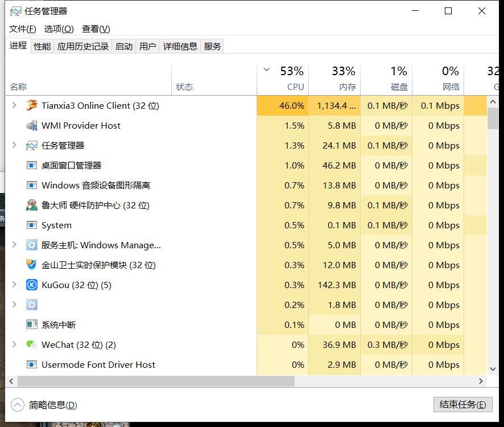Expand the KuGou (32 位) (5) group
Image resolution: width=504 pixels, height=427 pixels.
[14, 285]
